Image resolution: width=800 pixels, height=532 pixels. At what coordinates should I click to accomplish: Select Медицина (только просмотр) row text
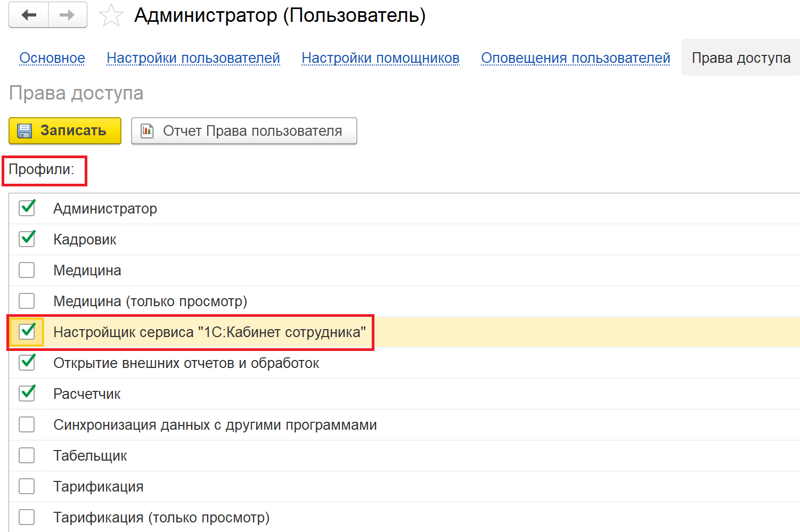pos(150,301)
